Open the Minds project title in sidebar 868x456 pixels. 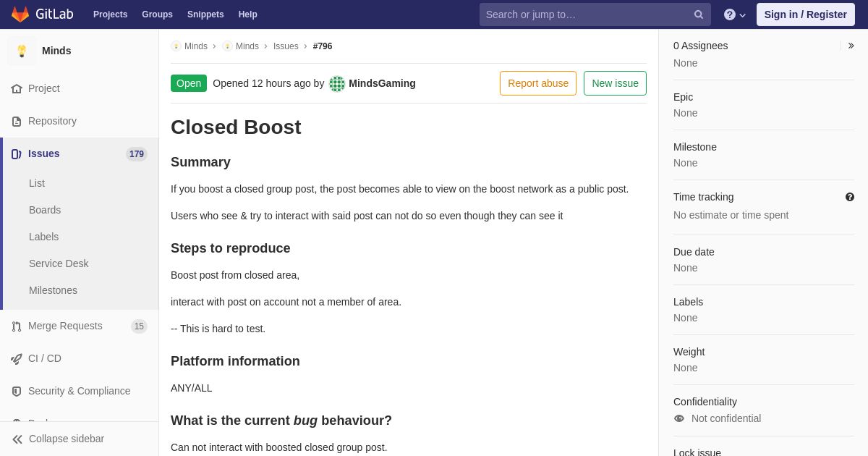(56, 51)
